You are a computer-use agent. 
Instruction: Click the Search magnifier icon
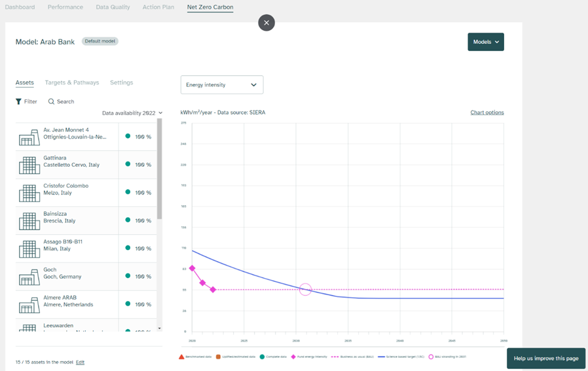(51, 101)
